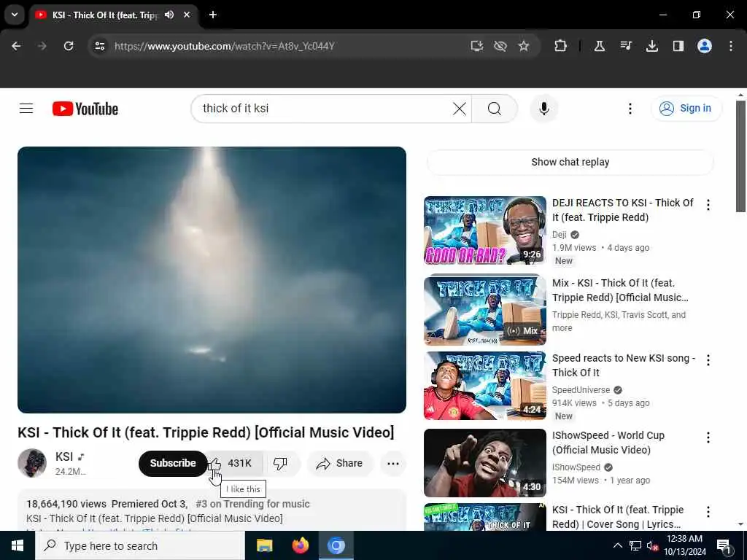Open the Windows notification center
747x560 pixels.
coord(724,546)
